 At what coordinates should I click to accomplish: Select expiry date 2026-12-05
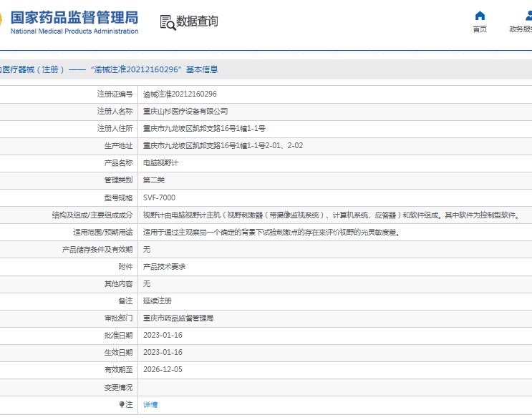point(163,369)
